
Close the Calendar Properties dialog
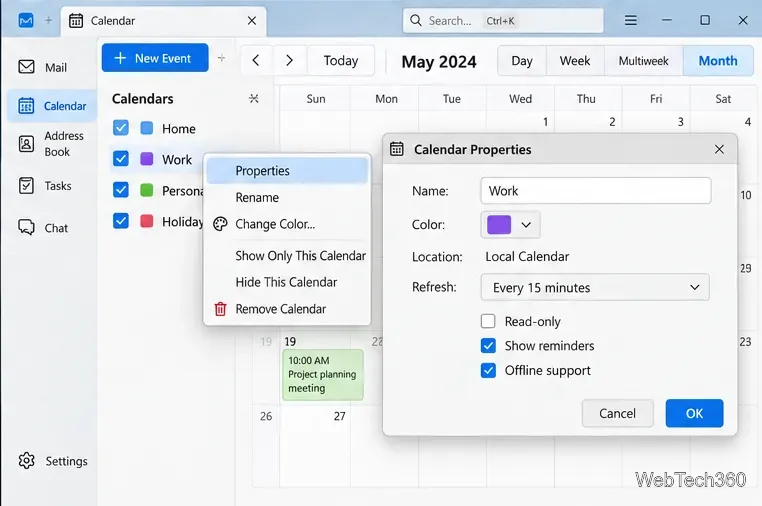[719, 149]
